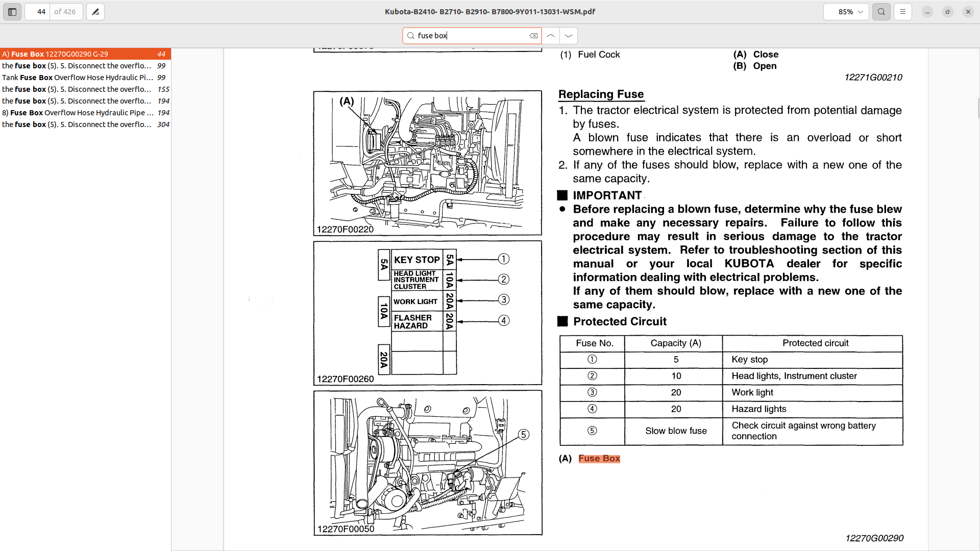Click the engine diagram 12270F00220
Image resolution: width=980 pixels, height=551 pixels.
click(x=427, y=163)
